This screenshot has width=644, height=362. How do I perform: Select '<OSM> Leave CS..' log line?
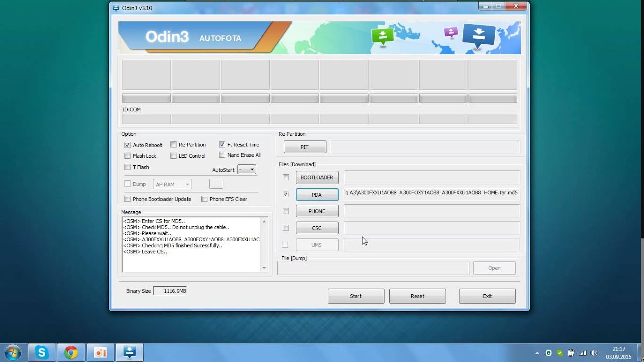[145, 252]
